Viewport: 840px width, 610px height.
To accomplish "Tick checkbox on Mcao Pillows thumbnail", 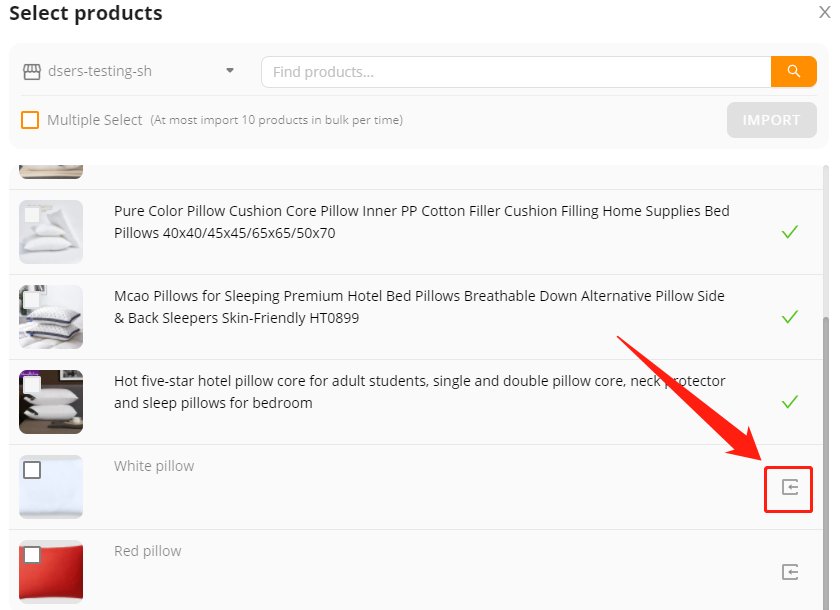I will click(x=32, y=300).
